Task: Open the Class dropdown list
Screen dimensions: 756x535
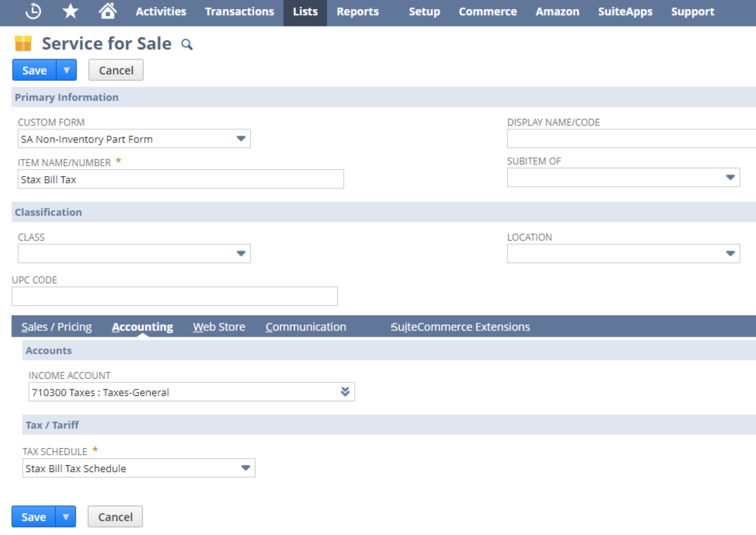Action: (134, 254)
